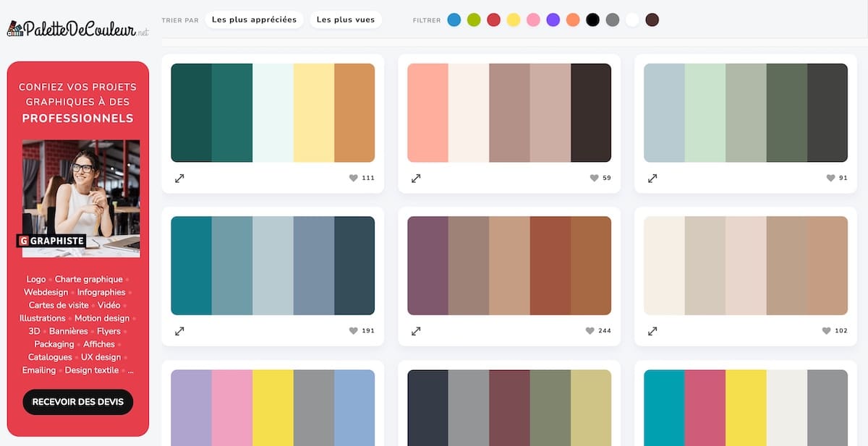Open the PaletteDeCouleur.net home logo

click(x=77, y=29)
